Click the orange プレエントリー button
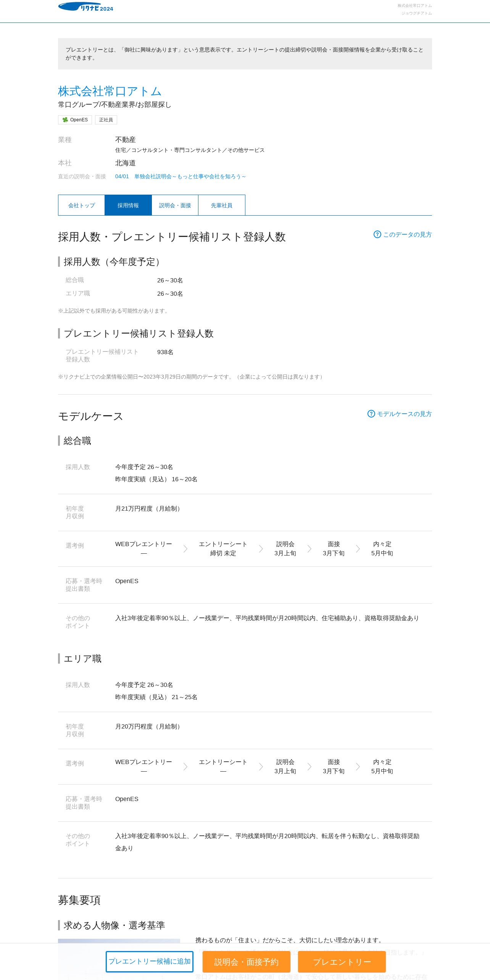490x980 pixels. click(342, 962)
